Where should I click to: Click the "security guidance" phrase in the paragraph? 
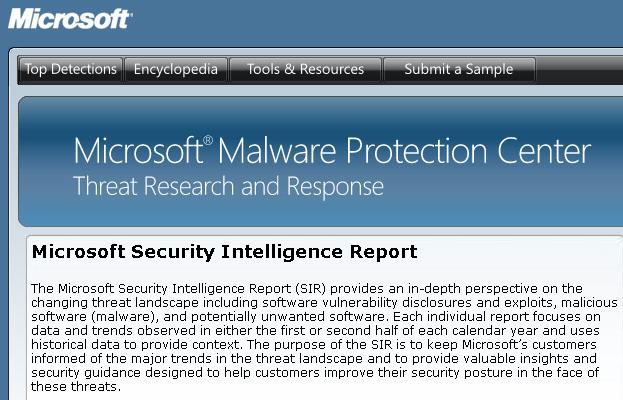[86, 373]
